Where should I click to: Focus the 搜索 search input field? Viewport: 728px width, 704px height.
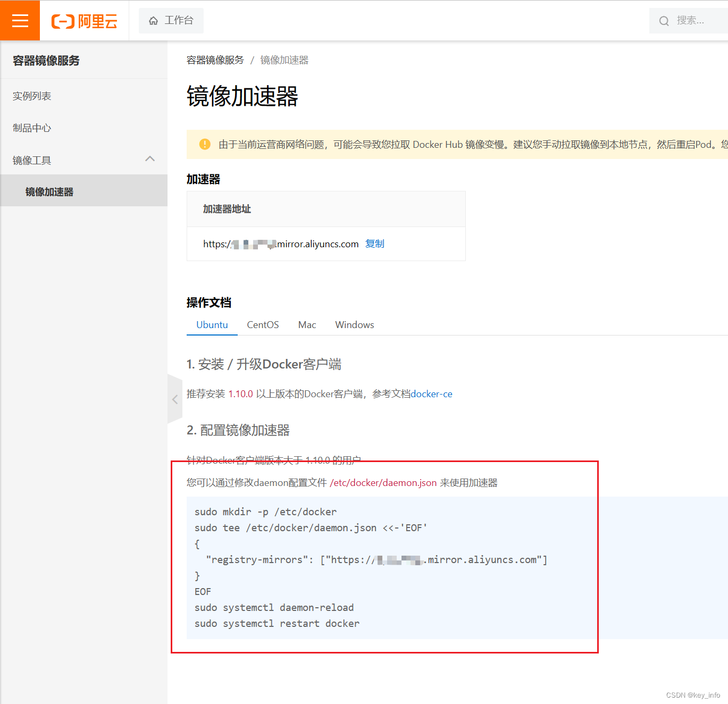(x=689, y=21)
